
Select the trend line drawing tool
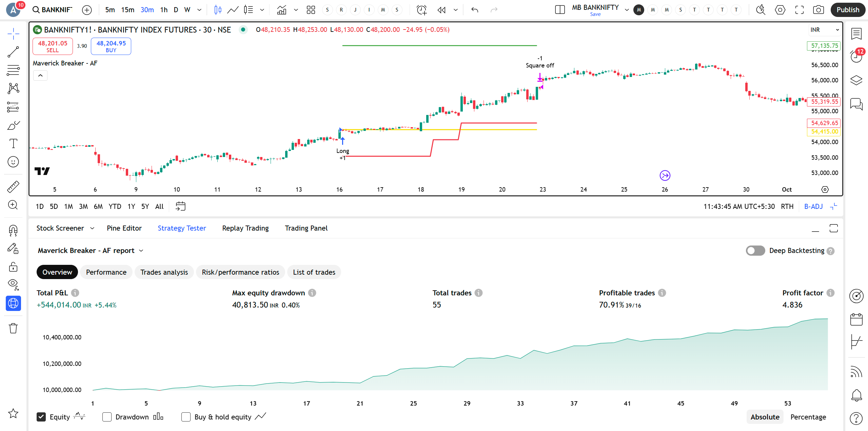pyautogui.click(x=13, y=52)
